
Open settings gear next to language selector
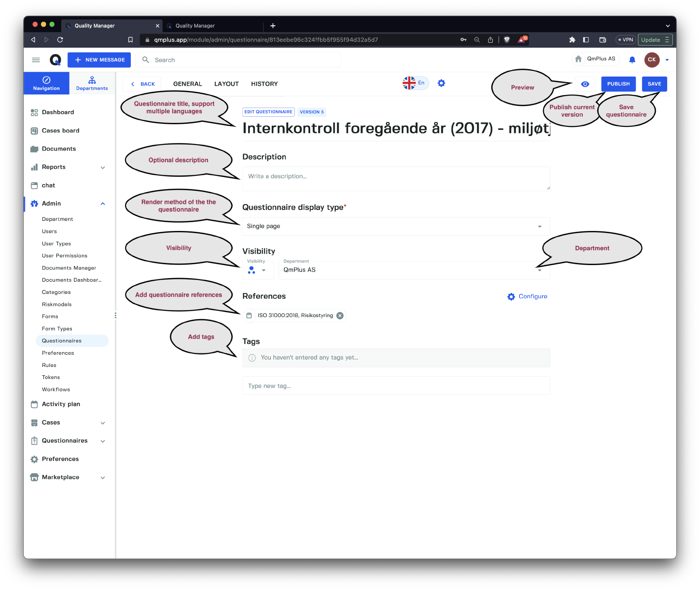click(441, 83)
